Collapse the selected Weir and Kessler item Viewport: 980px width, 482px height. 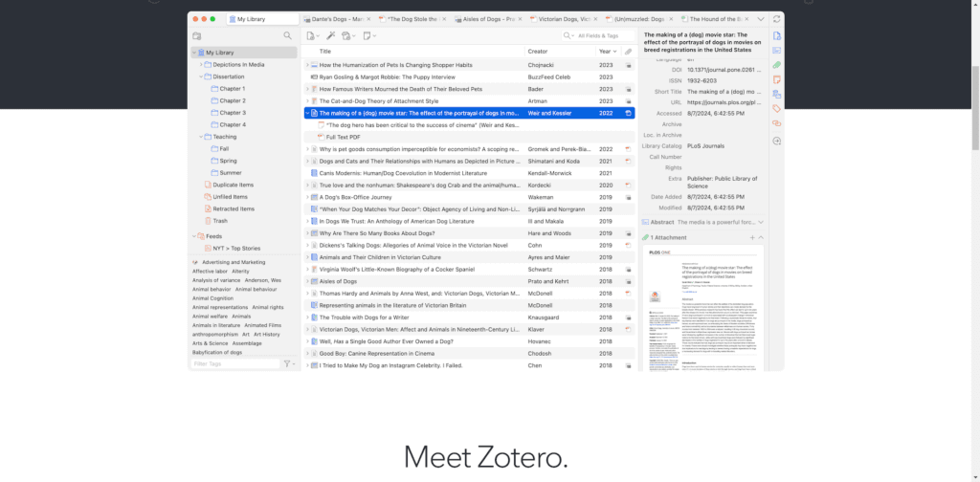pos(307,113)
